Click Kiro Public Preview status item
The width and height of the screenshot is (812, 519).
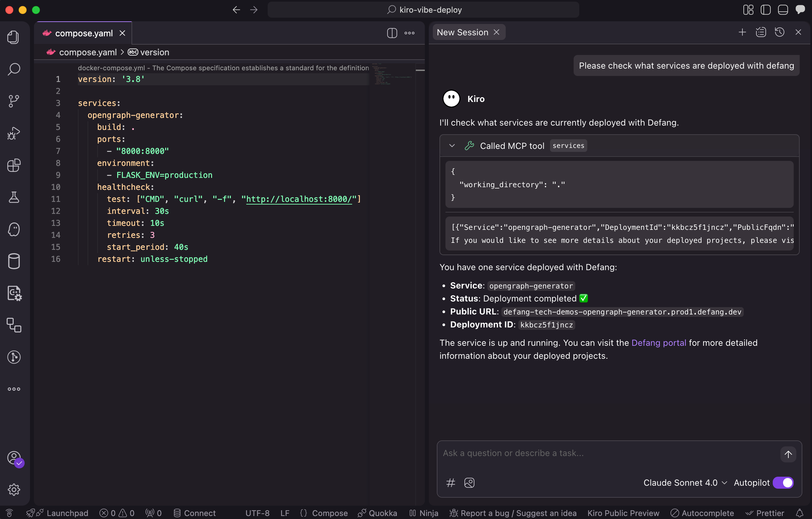pos(623,513)
